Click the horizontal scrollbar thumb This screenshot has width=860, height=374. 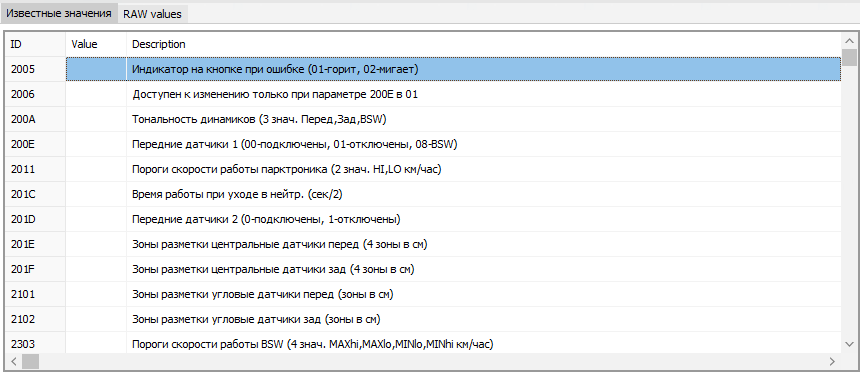pyautogui.click(x=31, y=361)
